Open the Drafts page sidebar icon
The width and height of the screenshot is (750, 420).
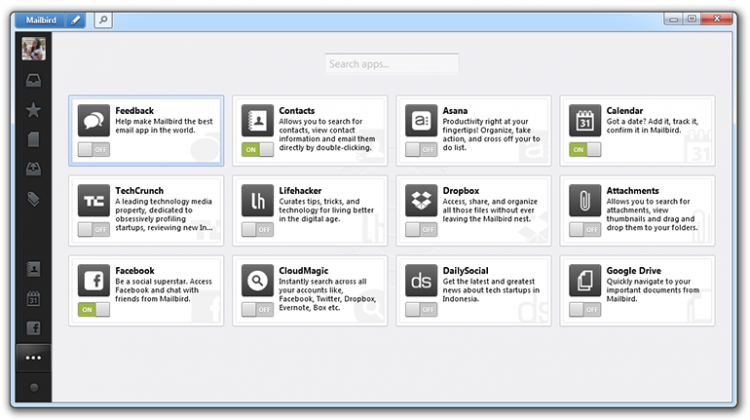click(x=33, y=140)
